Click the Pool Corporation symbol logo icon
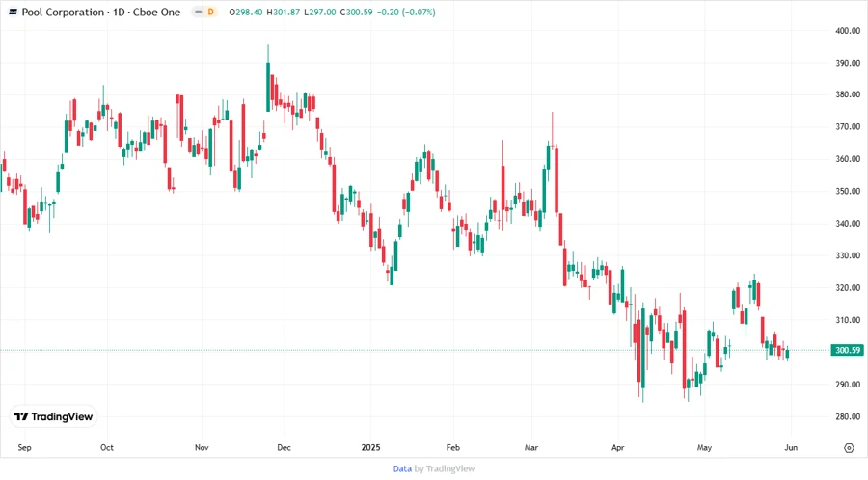The width and height of the screenshot is (868, 480). [13, 13]
